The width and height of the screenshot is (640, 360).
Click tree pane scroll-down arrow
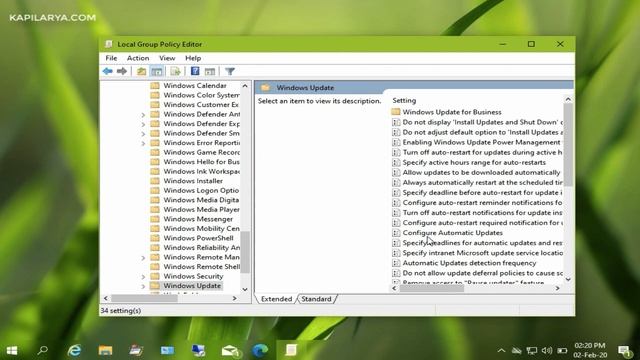pyautogui.click(x=245, y=289)
